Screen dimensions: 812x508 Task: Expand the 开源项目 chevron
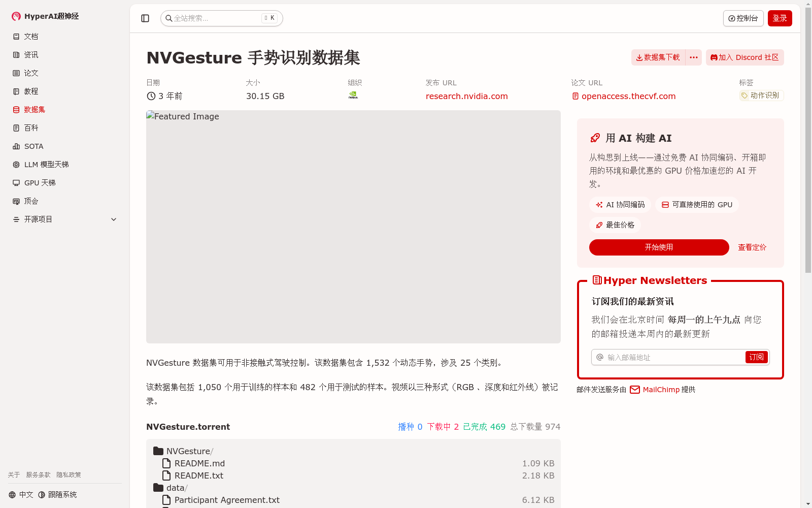[114, 219]
